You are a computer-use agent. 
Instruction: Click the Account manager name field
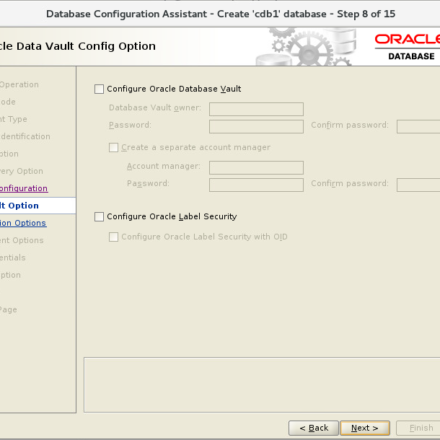click(256, 168)
